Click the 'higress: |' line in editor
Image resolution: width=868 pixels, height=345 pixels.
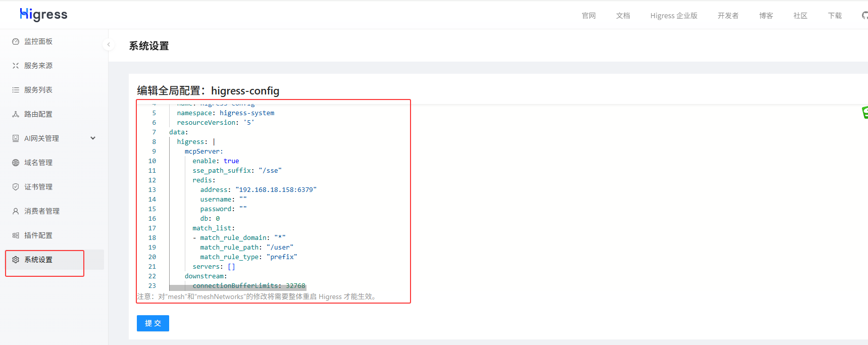pos(196,142)
